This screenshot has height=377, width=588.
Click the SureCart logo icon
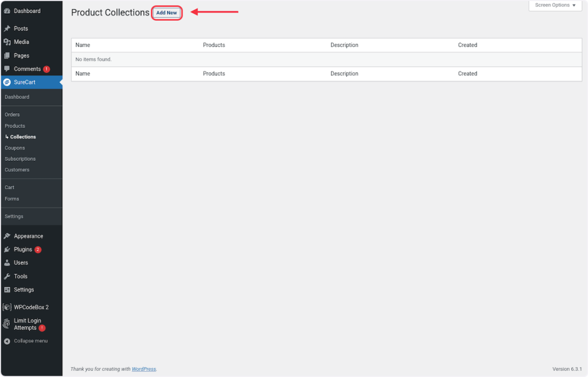point(7,82)
